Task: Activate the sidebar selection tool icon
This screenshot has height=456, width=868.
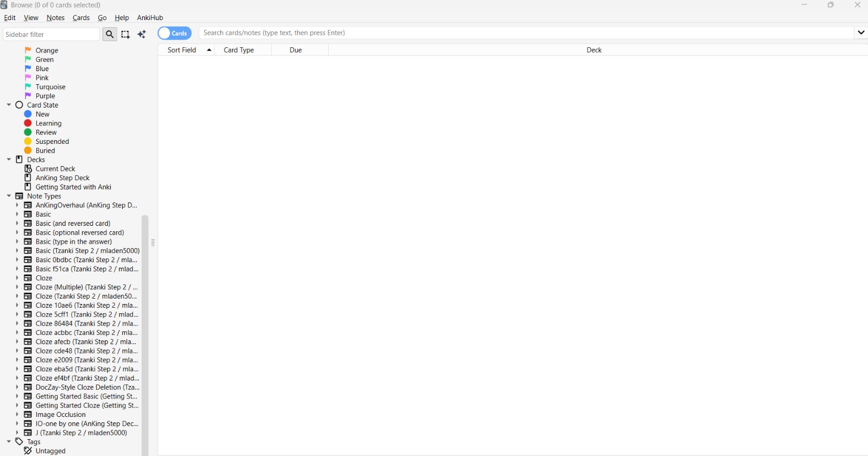Action: [125, 34]
